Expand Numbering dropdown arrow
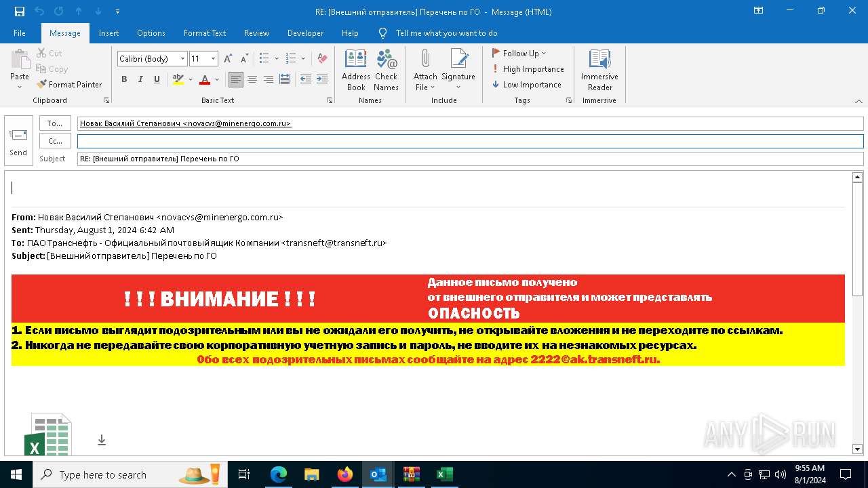The height and width of the screenshot is (488, 868). tap(303, 59)
